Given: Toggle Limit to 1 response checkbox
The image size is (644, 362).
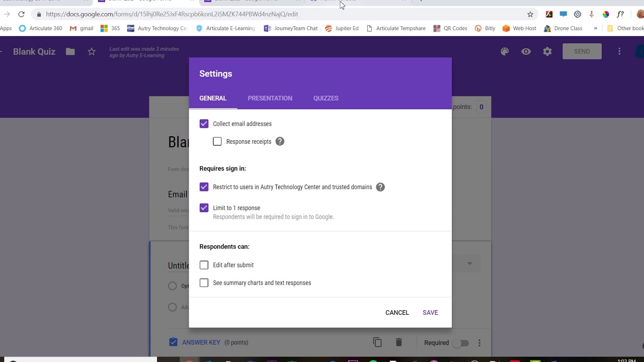Looking at the screenshot, I should pos(204,208).
